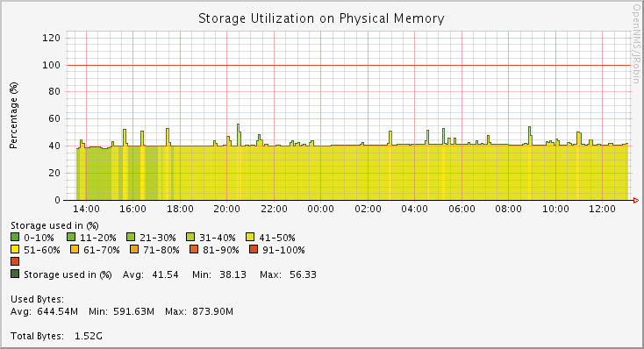Click the dark green Storage used swatch
This screenshot has width=644, height=349.
pos(15,274)
